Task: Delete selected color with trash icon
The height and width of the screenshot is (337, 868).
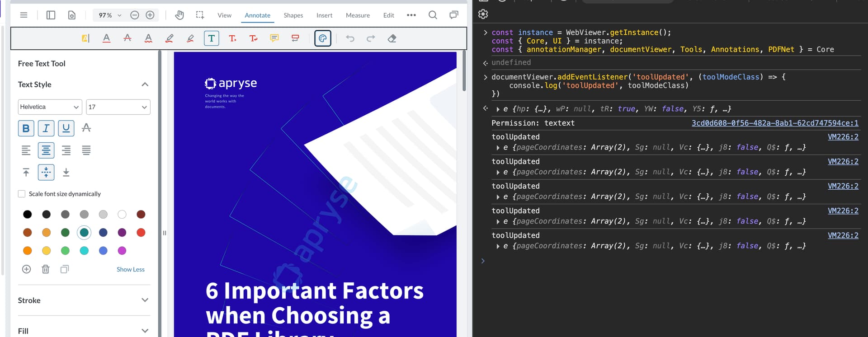Action: [46, 269]
